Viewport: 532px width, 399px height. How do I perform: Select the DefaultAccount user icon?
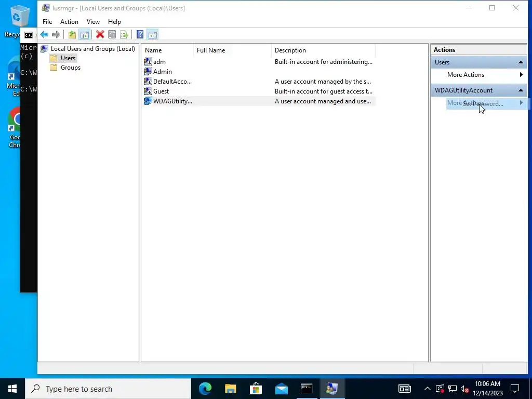(148, 82)
